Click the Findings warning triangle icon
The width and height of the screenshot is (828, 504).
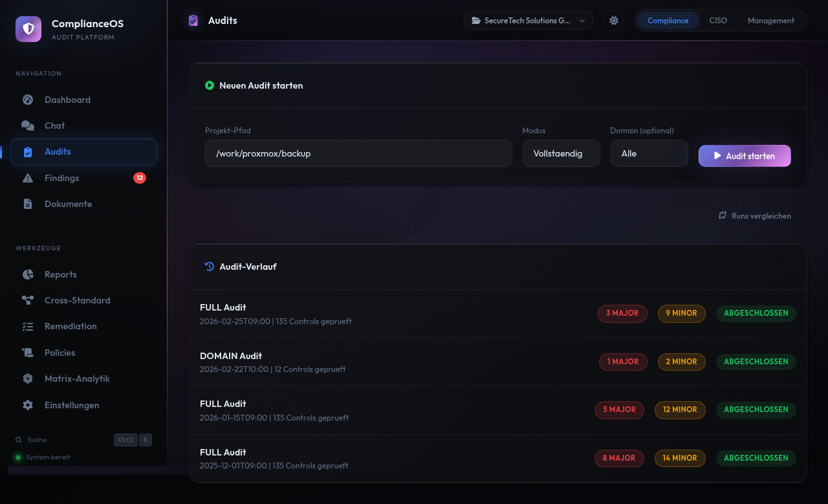[x=28, y=178]
